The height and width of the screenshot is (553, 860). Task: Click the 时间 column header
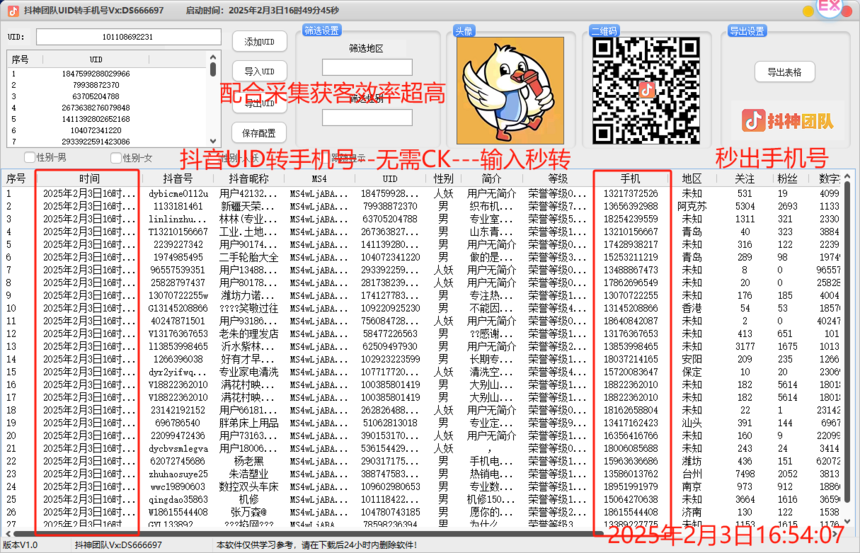click(89, 179)
